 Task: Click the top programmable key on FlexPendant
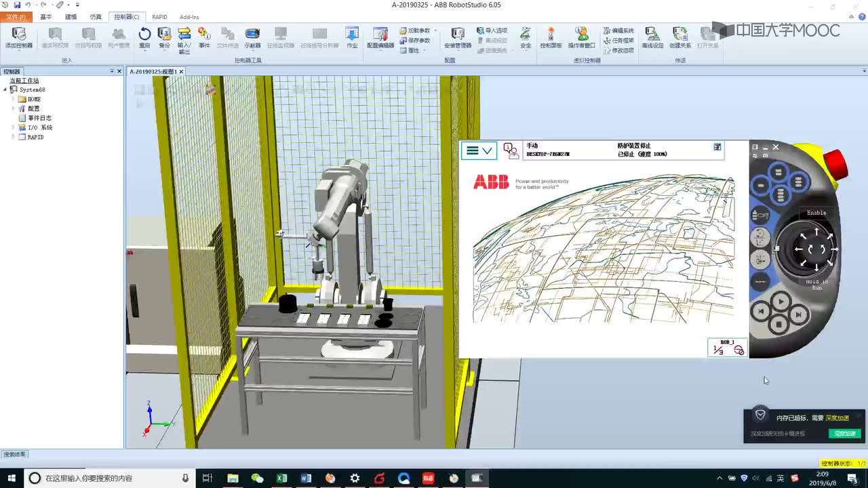point(778,172)
